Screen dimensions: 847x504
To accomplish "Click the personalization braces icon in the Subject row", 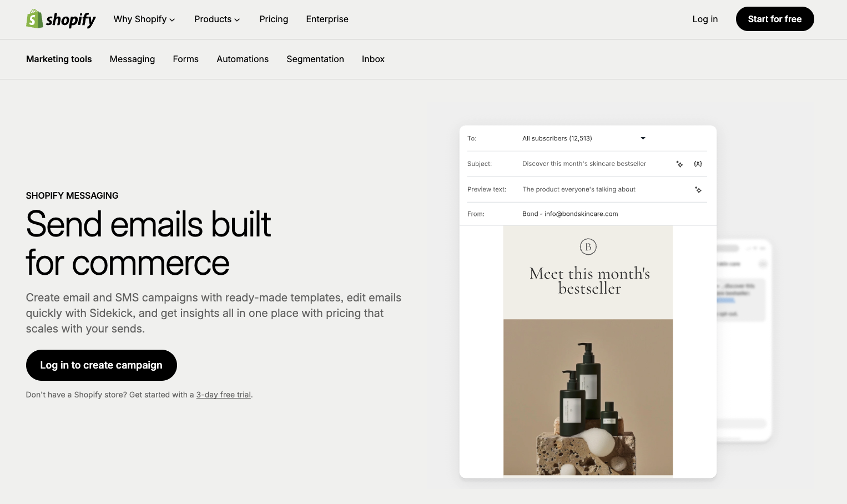I will click(698, 164).
